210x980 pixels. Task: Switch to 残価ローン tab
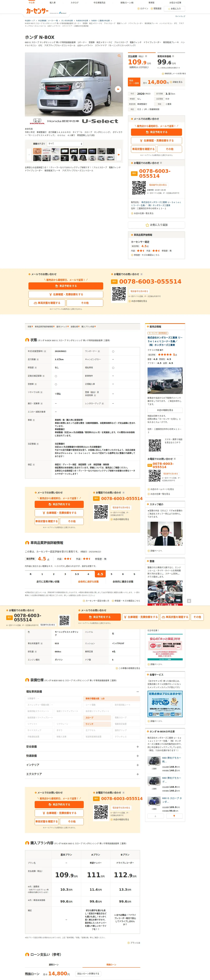[x=111, y=964]
